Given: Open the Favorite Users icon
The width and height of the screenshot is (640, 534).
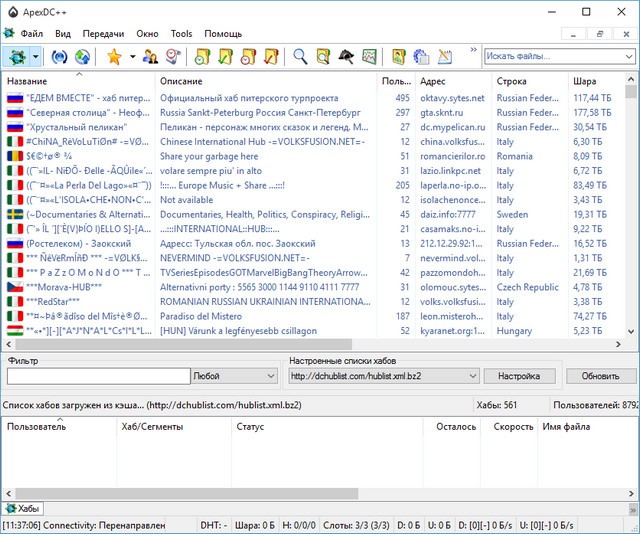Looking at the screenshot, I should coord(151,57).
